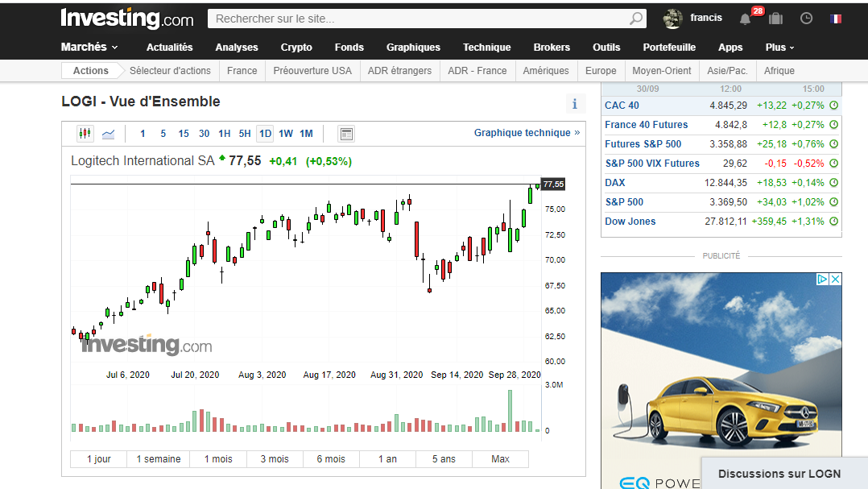Open the Analyses menu
868x489 pixels.
[237, 48]
